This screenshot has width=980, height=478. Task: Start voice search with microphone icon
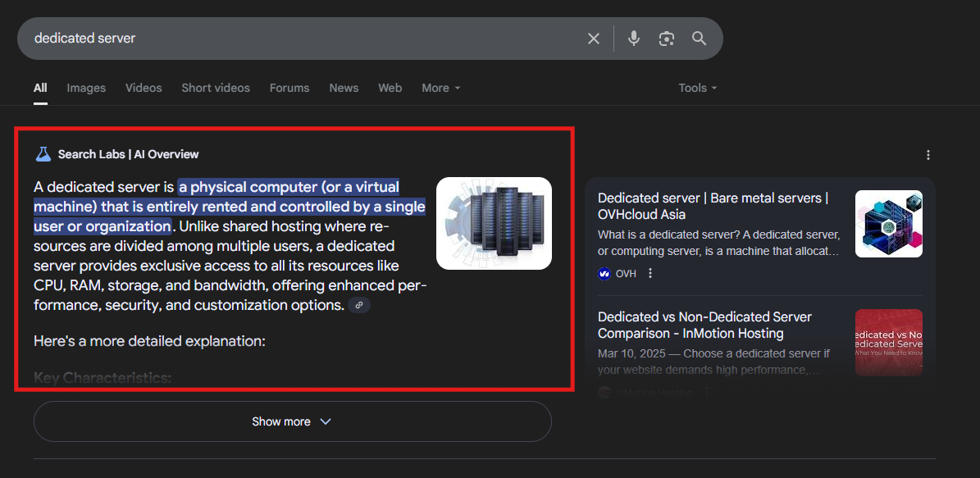tap(634, 39)
